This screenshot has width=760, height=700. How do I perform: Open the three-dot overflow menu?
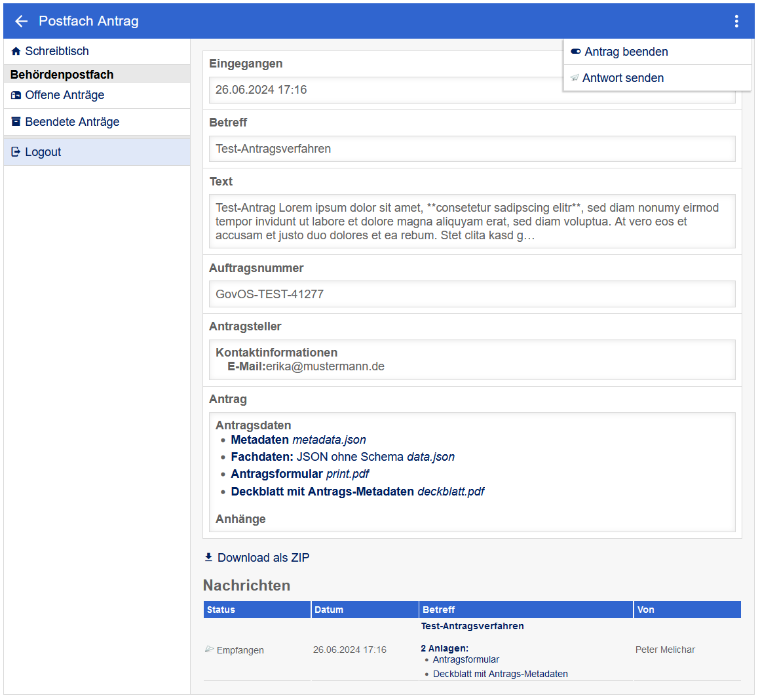coord(736,22)
